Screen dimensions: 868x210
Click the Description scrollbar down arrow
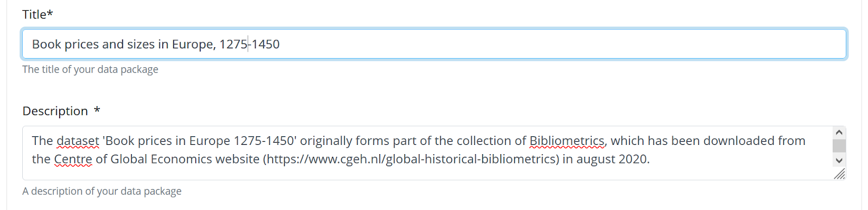tap(839, 160)
